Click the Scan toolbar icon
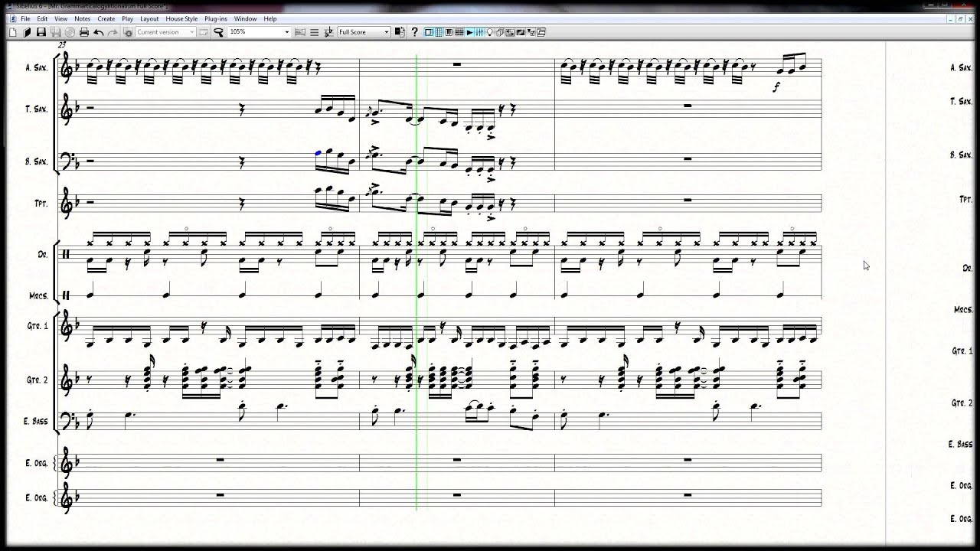 coord(55,32)
